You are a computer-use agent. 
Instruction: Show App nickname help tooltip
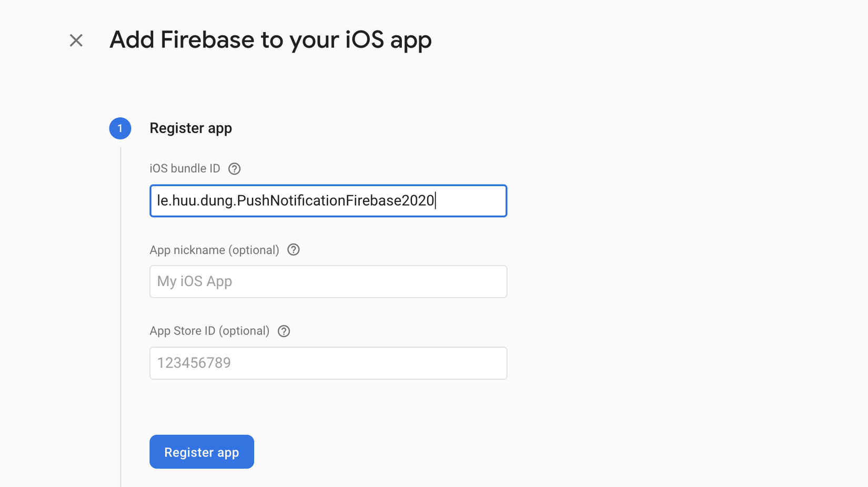[x=294, y=250]
